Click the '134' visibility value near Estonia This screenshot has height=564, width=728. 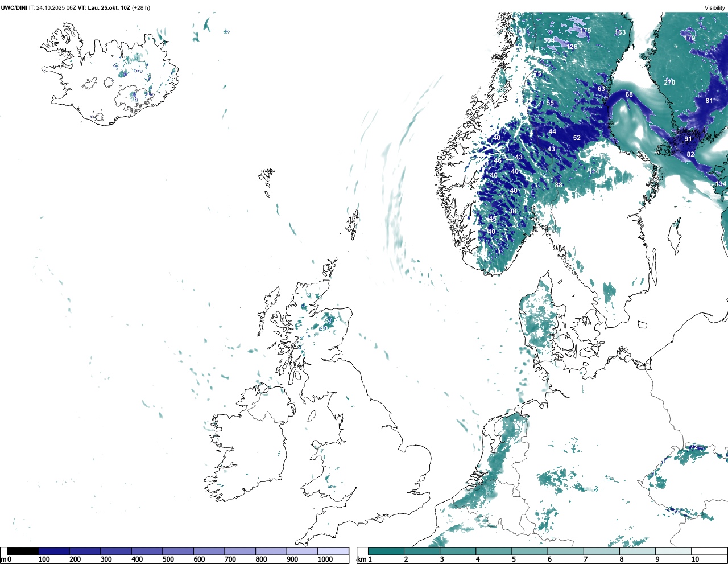pos(721,184)
